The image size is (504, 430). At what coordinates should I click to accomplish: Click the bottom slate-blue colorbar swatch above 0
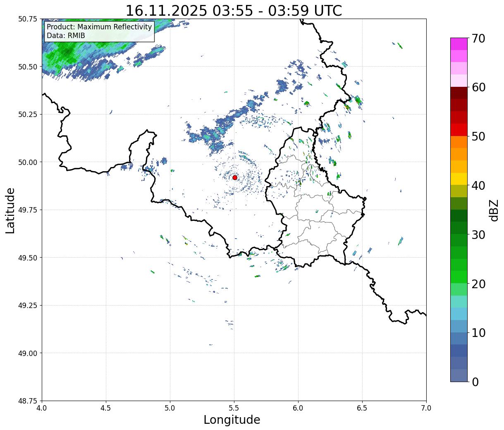[459, 375]
